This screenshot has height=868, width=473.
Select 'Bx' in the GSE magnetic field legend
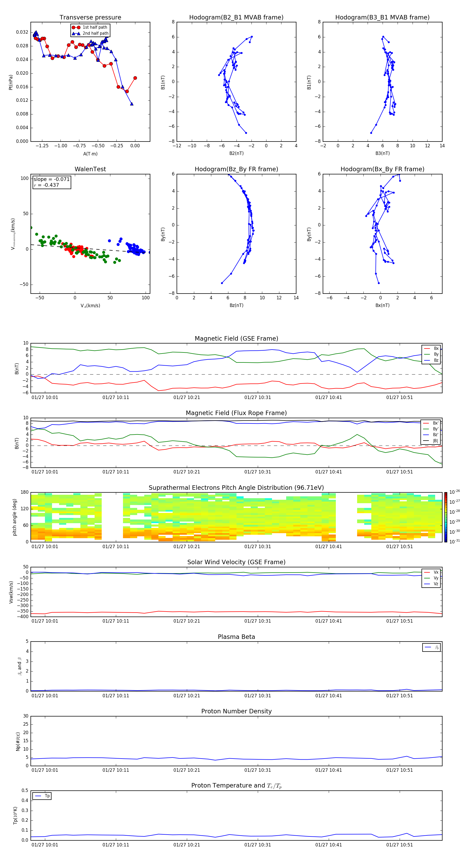[x=431, y=349]
